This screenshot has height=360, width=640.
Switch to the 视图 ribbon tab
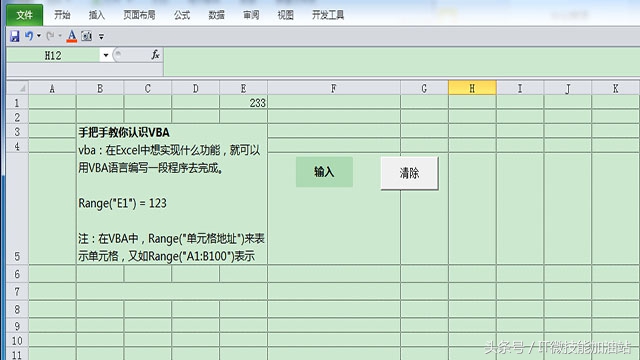tap(285, 15)
